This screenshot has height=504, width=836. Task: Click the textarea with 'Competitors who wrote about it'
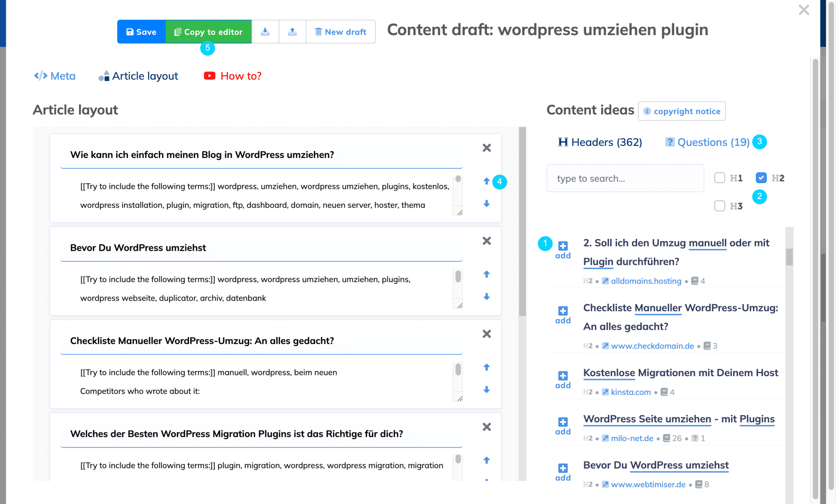coord(262,382)
